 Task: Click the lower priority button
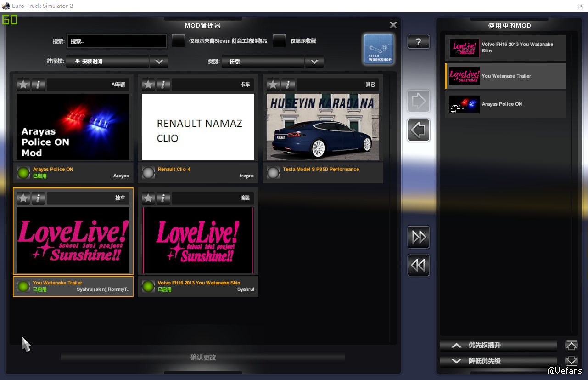tap(498, 361)
